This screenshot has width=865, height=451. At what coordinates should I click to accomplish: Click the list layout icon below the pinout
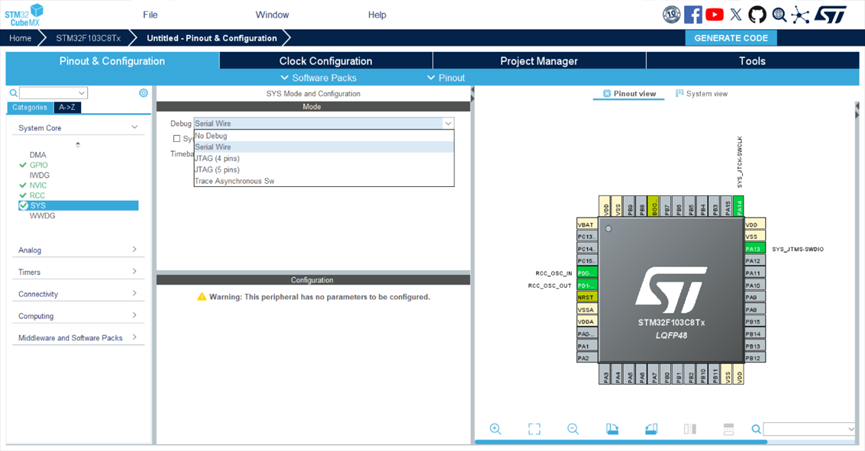pos(729,429)
